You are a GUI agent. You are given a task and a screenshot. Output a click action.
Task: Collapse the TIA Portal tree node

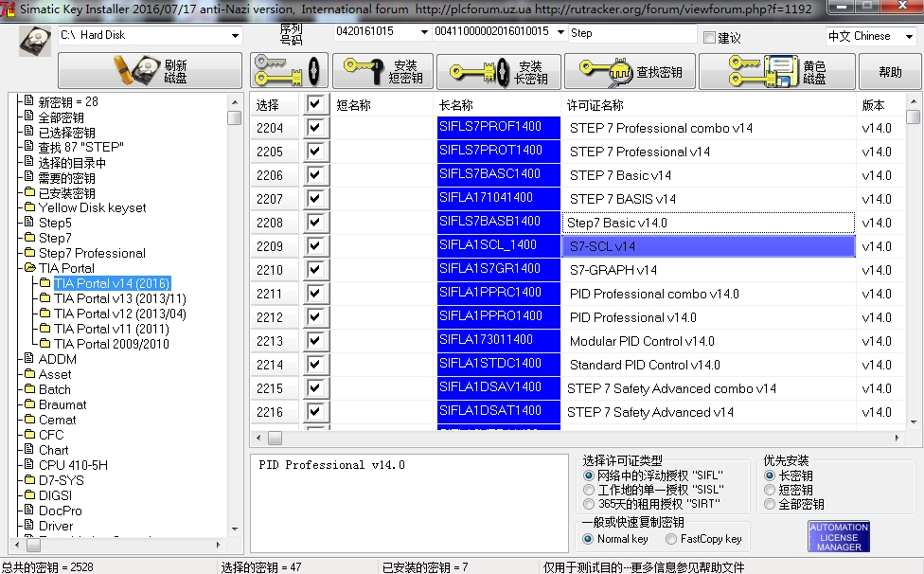[x=29, y=268]
